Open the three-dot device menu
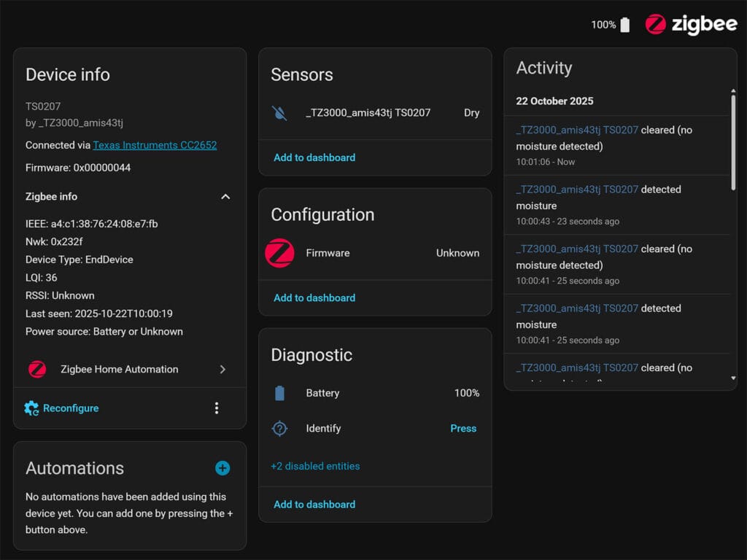 pos(217,408)
